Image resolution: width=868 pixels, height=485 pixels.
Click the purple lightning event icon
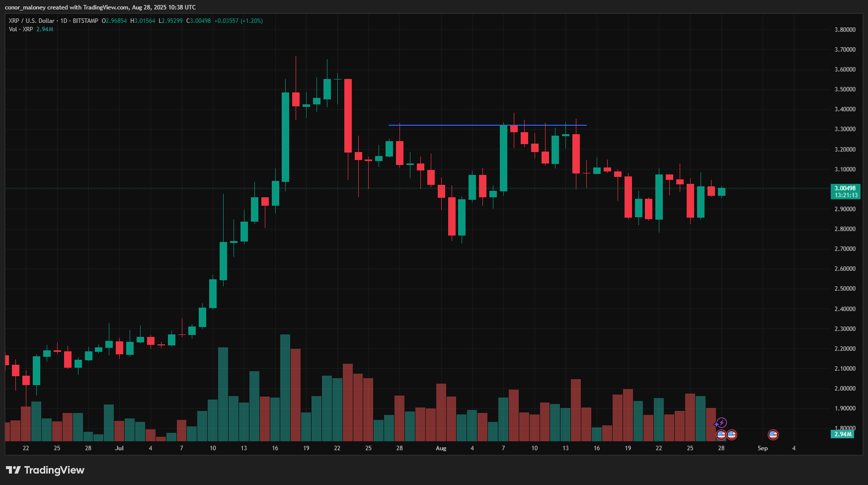tap(721, 423)
